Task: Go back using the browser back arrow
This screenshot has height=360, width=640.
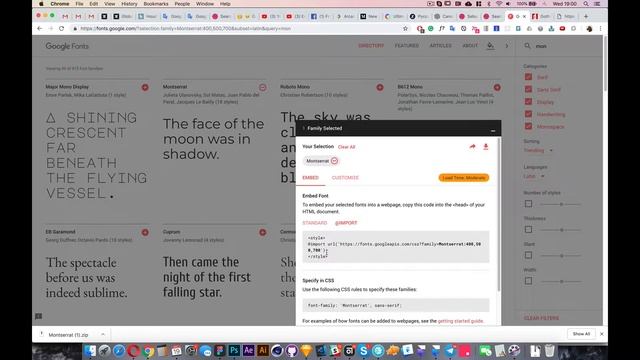Action: [x=40, y=29]
